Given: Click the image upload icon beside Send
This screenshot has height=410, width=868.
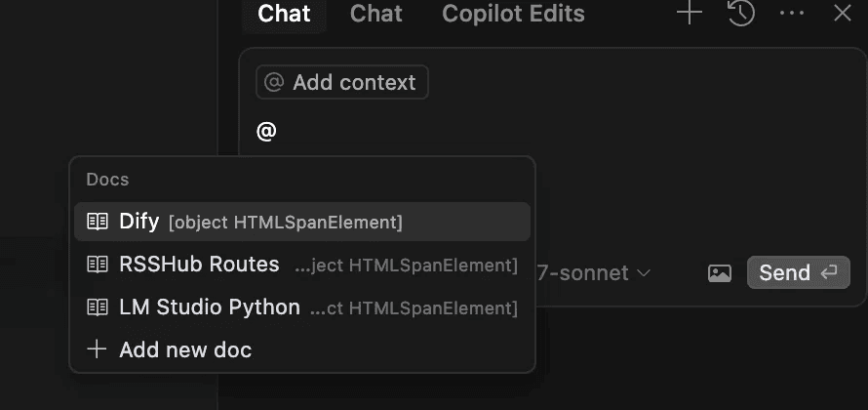Looking at the screenshot, I should (x=720, y=273).
